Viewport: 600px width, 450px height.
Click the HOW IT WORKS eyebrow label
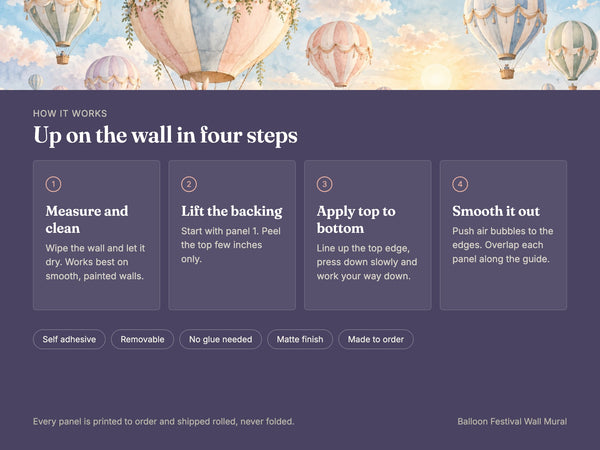pos(70,113)
